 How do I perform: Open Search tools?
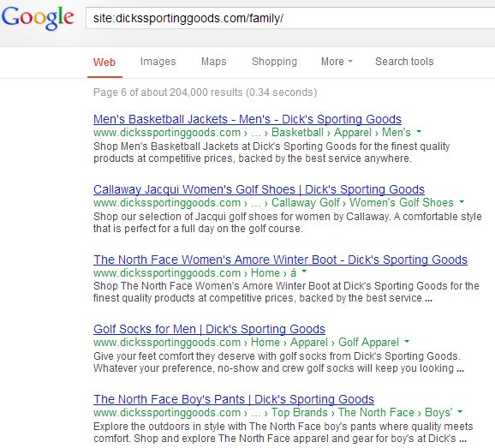404,62
